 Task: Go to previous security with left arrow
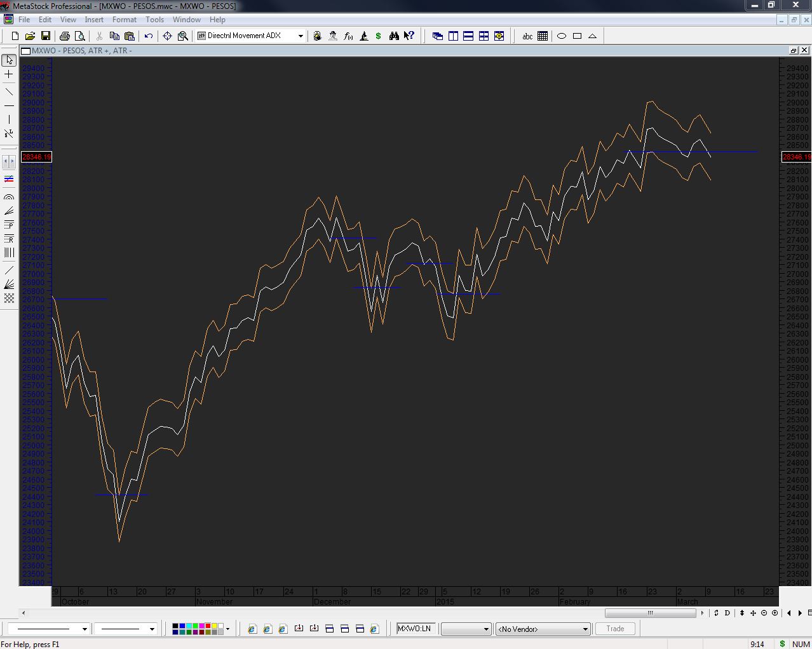coord(789,613)
